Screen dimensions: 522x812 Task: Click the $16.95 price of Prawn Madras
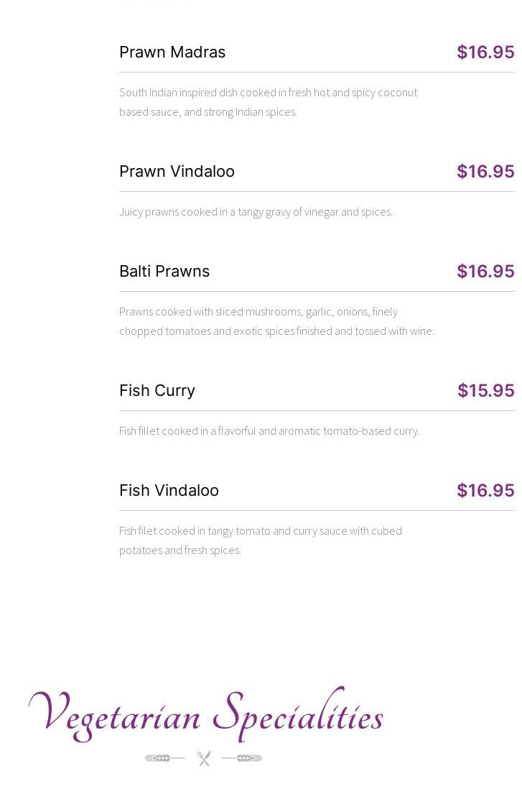click(x=485, y=52)
